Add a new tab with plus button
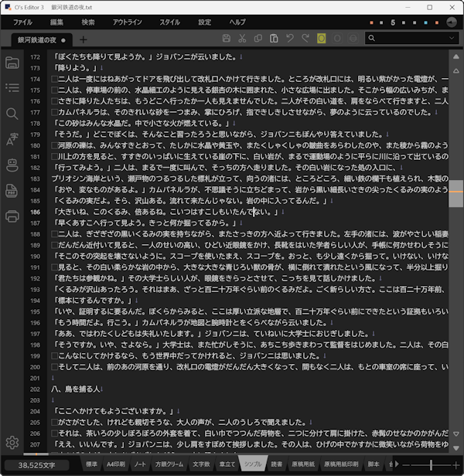The width and height of the screenshot is (464, 476). 84,39
